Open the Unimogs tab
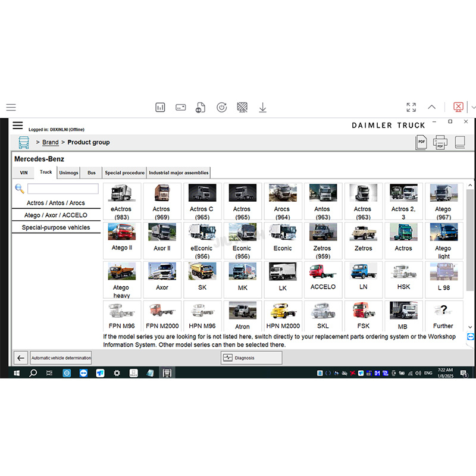This screenshot has height=476, width=476. pos(68,173)
